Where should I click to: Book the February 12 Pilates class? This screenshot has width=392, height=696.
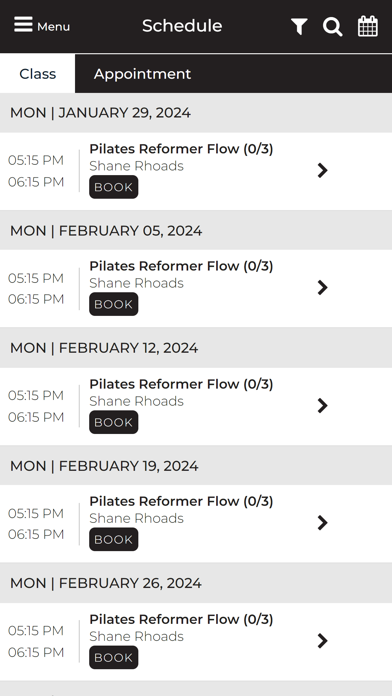coord(114,422)
